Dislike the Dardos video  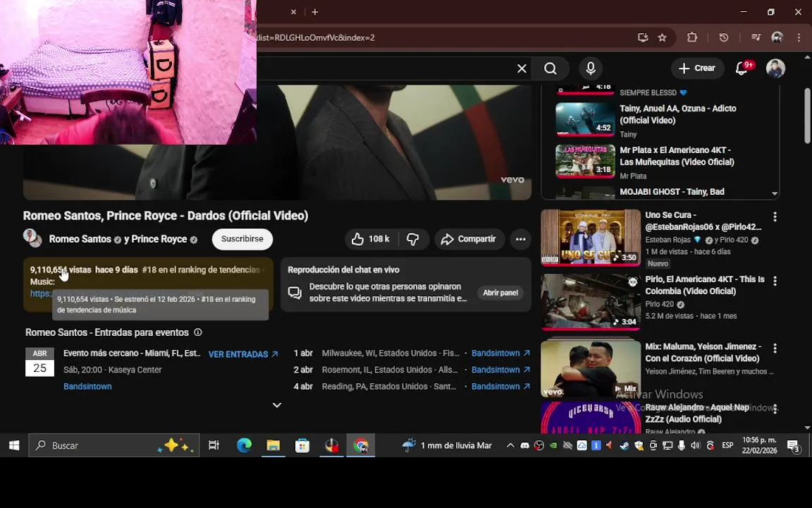413,239
